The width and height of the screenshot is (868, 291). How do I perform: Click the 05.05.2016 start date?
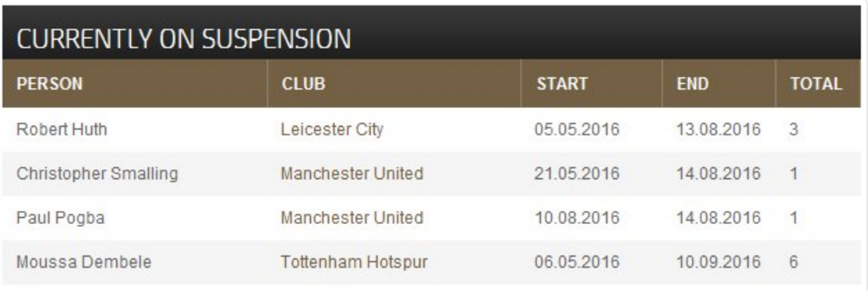577,129
